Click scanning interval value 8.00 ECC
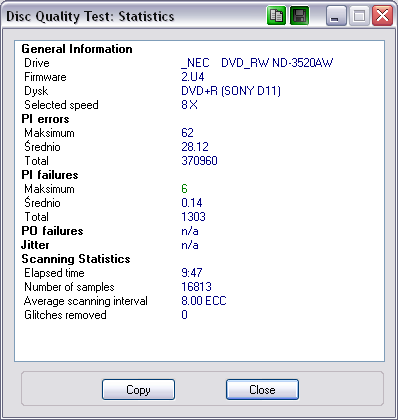 pyautogui.click(x=204, y=301)
